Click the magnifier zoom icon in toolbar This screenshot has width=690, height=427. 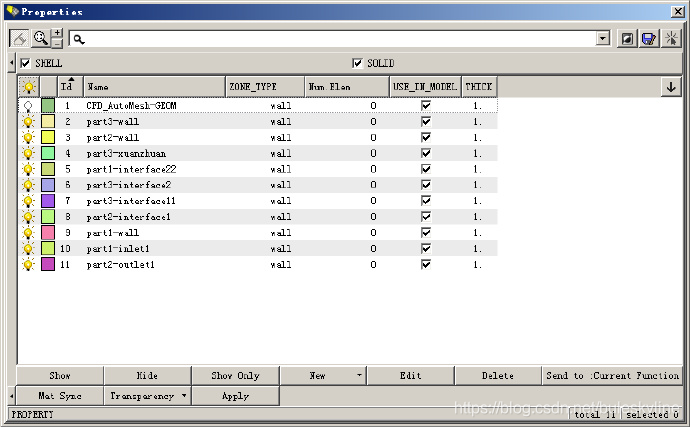point(41,38)
